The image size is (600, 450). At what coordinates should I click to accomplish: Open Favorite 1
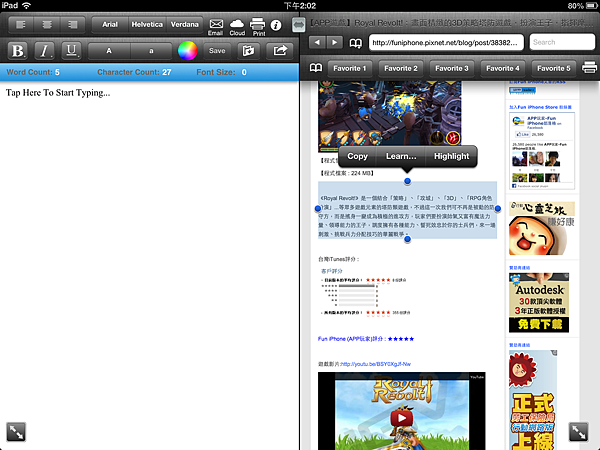click(x=350, y=68)
